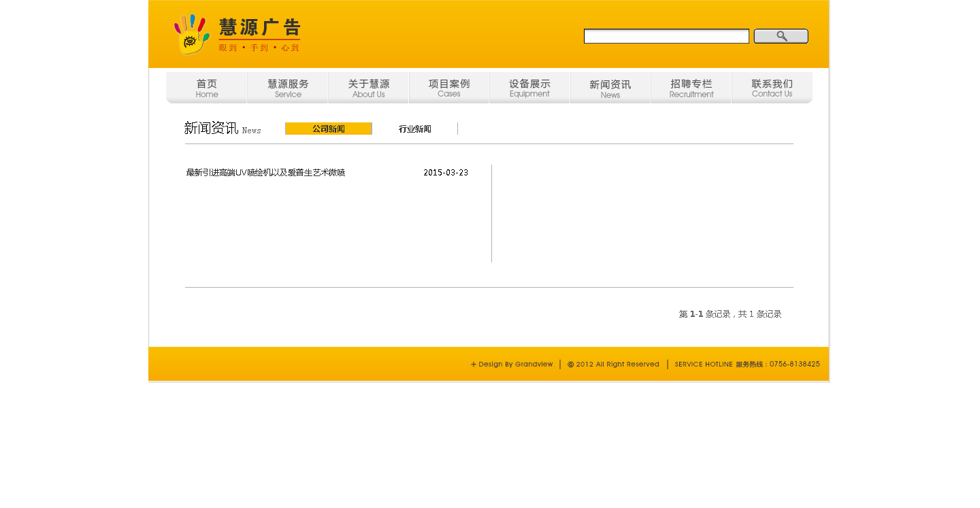The width and height of the screenshot is (980, 508).
Task: Click the service hotline number 0756-8138425
Action: (794, 365)
